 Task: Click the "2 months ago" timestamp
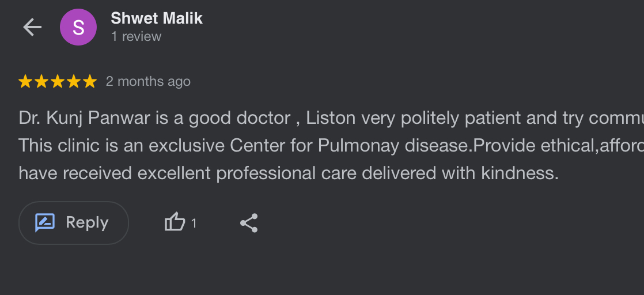tap(148, 81)
